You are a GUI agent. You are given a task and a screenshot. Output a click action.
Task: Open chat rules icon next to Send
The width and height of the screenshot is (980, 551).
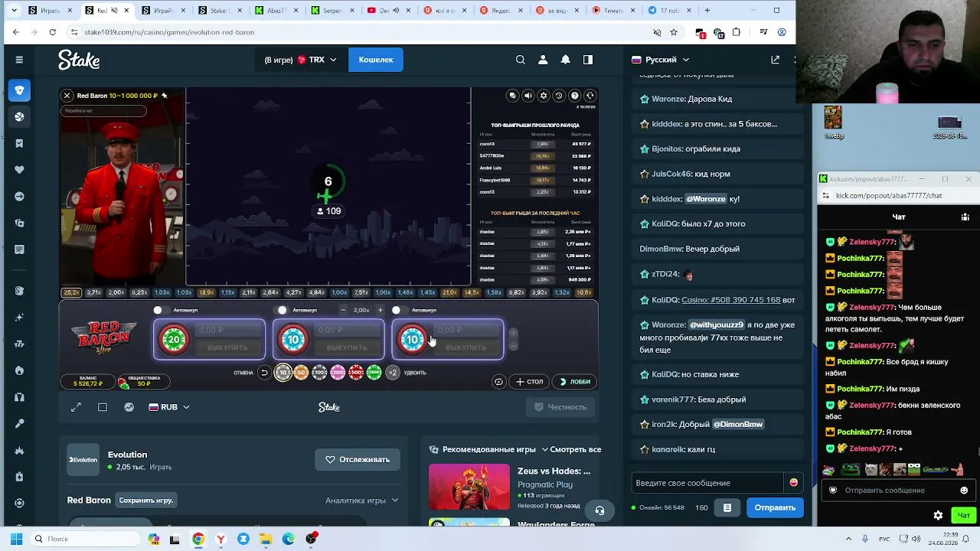pyautogui.click(x=727, y=507)
